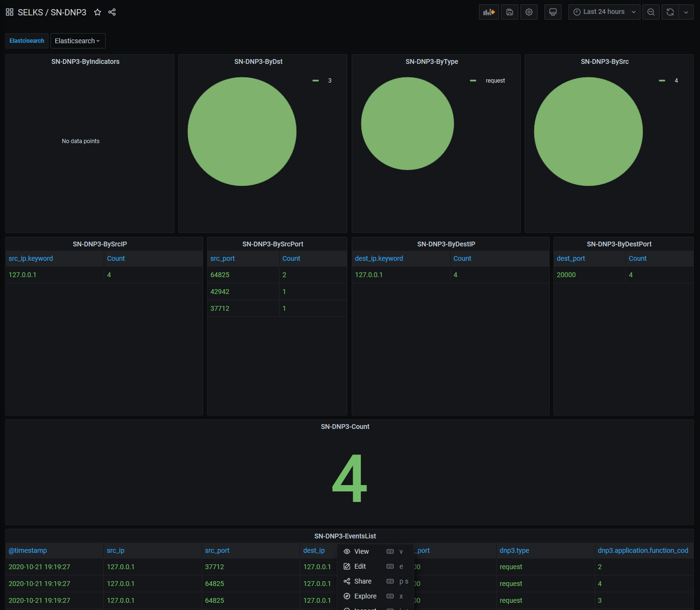This screenshot has width=700, height=610.
Task: Click the share dashboard icon
Action: click(x=112, y=12)
